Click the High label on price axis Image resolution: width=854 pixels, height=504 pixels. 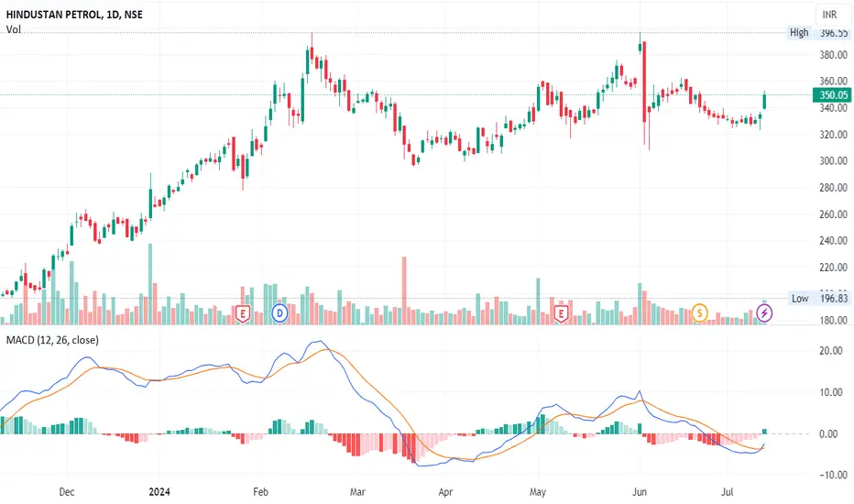pos(799,33)
